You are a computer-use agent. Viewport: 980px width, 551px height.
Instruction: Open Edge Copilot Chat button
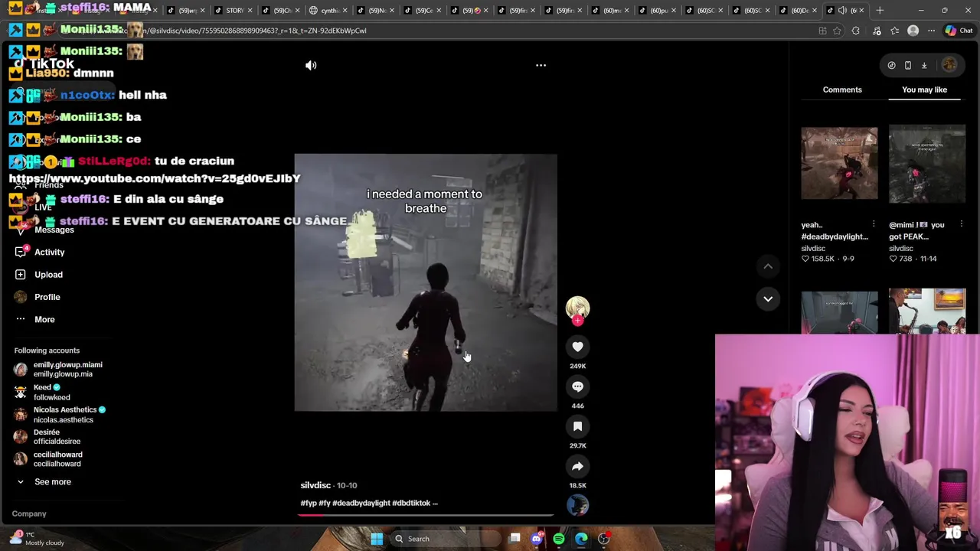(x=959, y=31)
